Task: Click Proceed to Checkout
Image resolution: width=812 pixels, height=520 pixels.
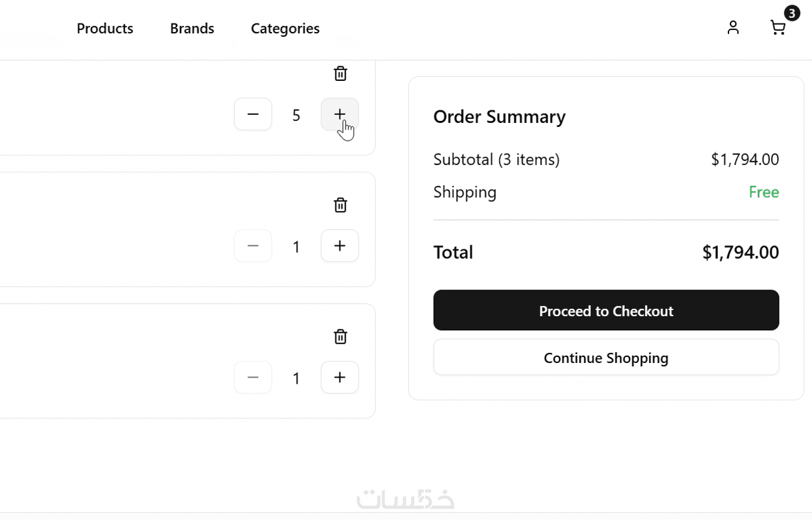Action: pos(605,310)
